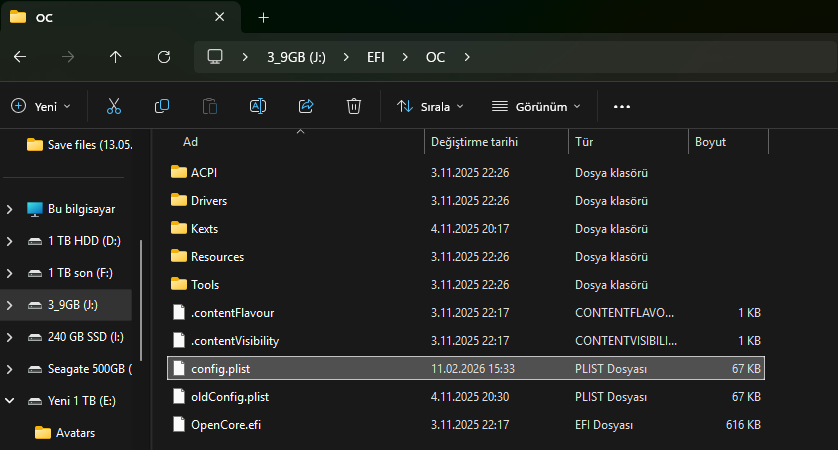
Task: Go up one directory level
Action: click(116, 57)
